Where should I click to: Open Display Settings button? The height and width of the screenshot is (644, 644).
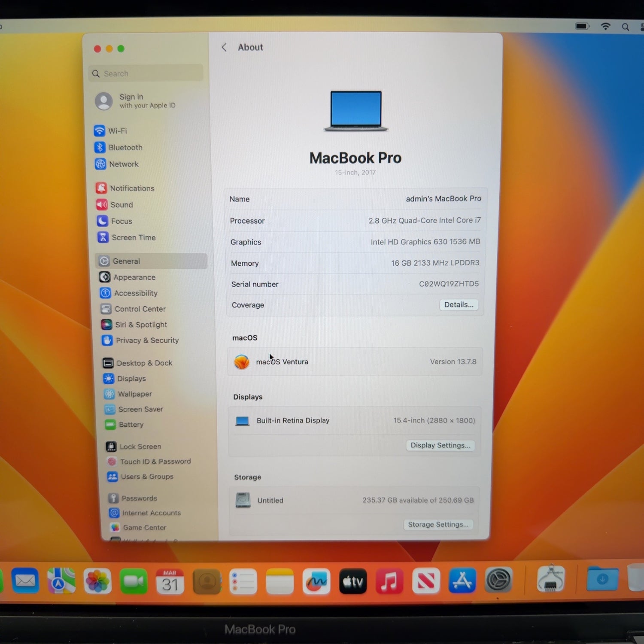tap(440, 445)
